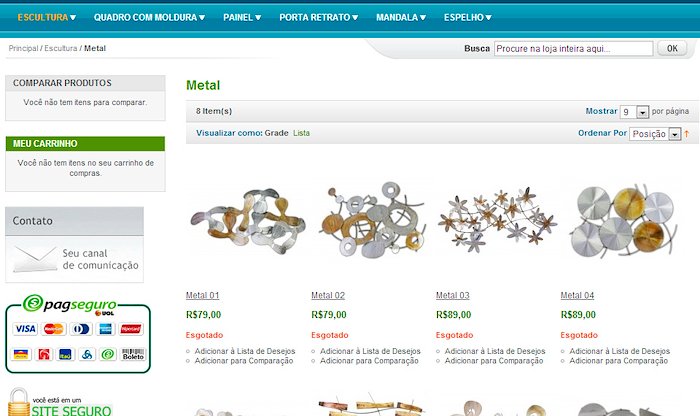Click the American Express icon

click(x=105, y=329)
